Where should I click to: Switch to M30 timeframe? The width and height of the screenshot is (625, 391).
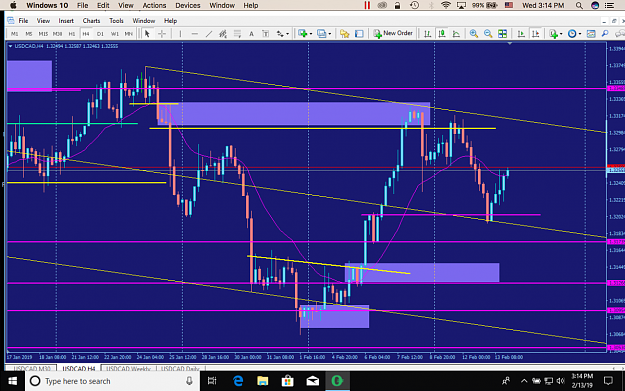(57, 34)
